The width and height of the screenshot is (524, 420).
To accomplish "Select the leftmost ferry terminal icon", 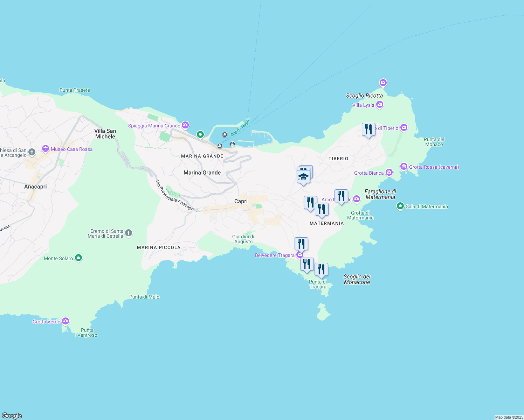I will coord(220,146).
